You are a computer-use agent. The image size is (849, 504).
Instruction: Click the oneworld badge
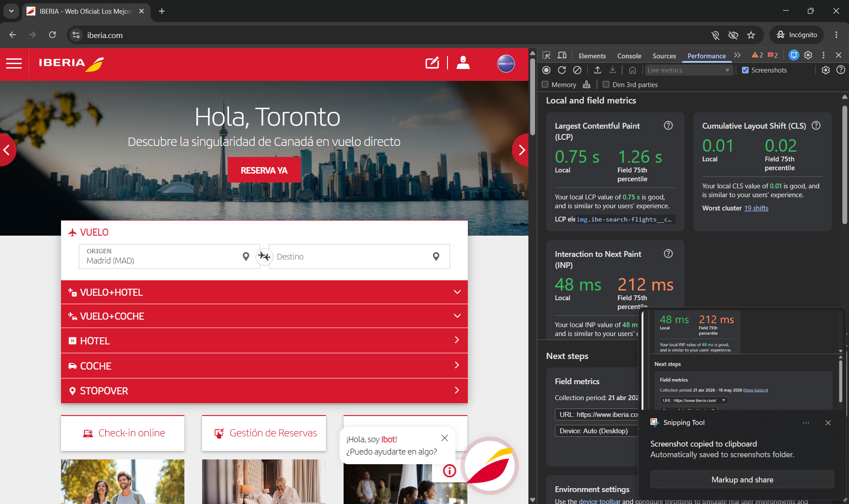[x=506, y=63]
